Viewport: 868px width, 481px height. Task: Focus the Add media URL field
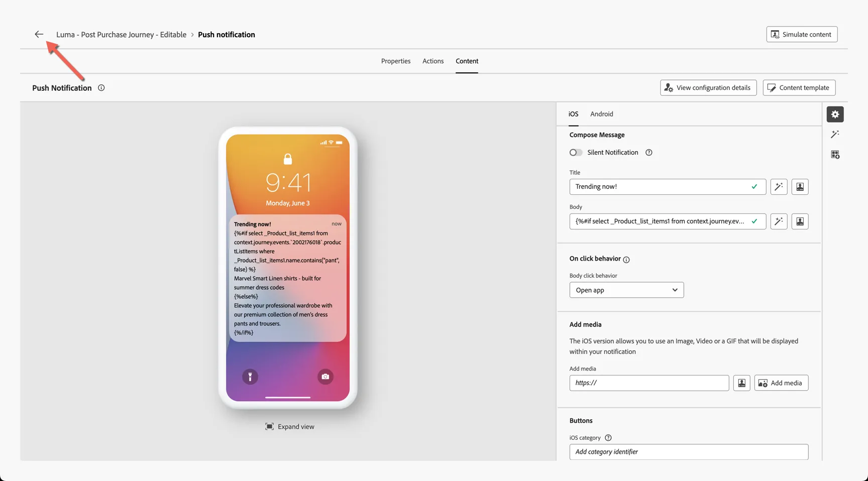point(649,383)
